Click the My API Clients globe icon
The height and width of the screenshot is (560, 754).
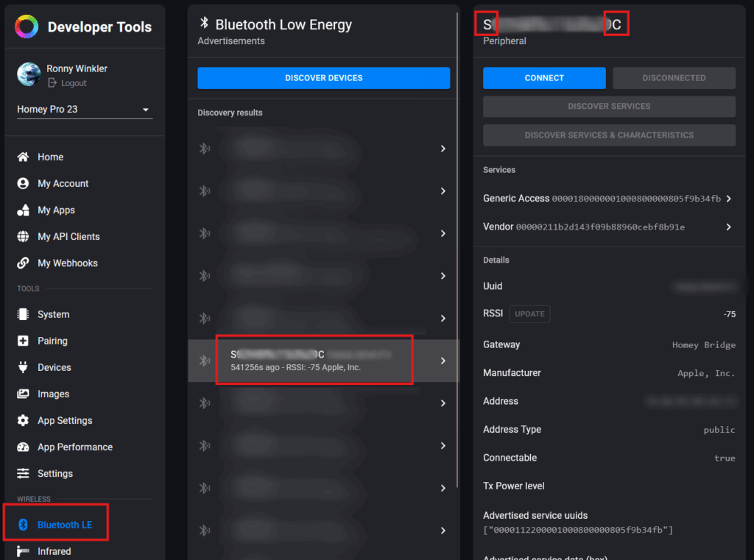(23, 236)
